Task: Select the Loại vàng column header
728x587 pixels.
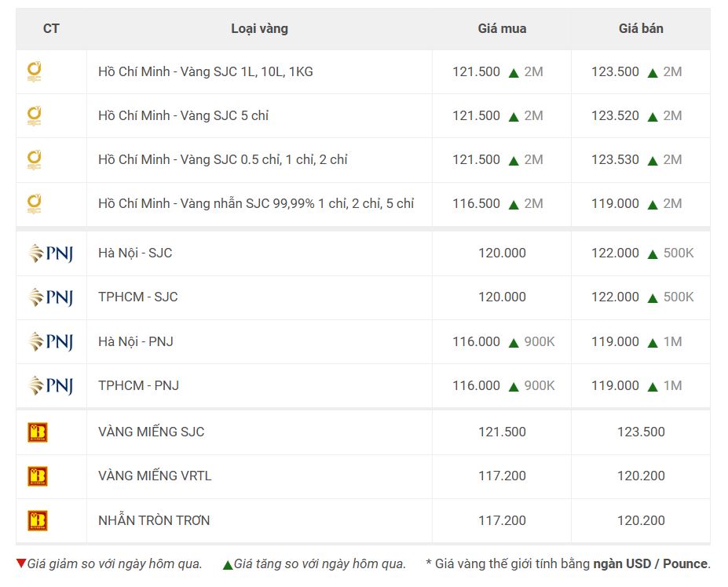Action: [x=259, y=29]
